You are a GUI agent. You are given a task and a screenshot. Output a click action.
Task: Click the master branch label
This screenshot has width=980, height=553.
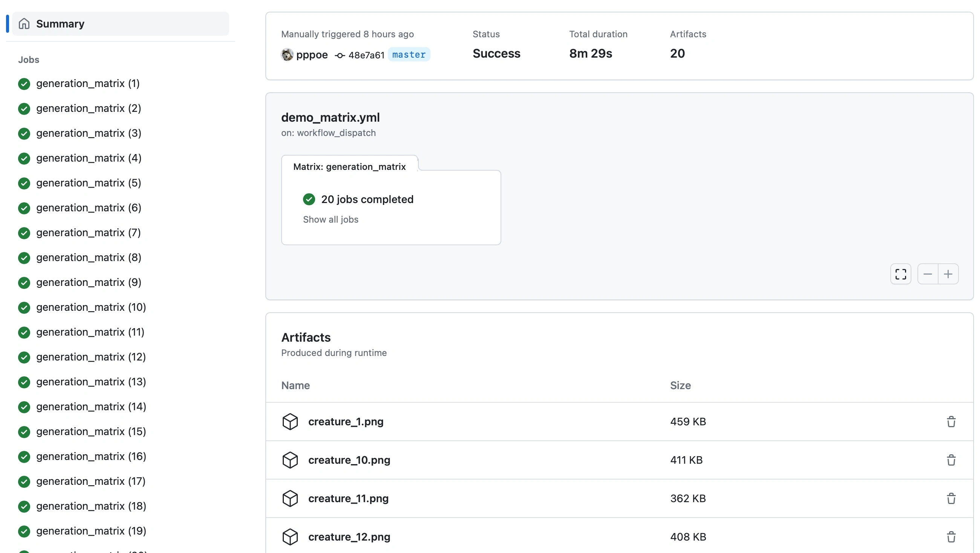pyautogui.click(x=409, y=55)
